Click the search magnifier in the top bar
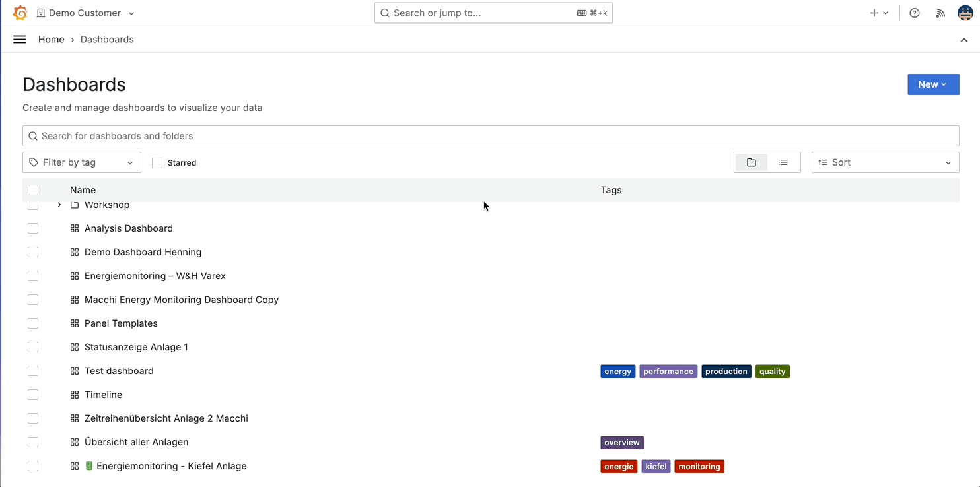The width and height of the screenshot is (980, 487). click(x=385, y=13)
